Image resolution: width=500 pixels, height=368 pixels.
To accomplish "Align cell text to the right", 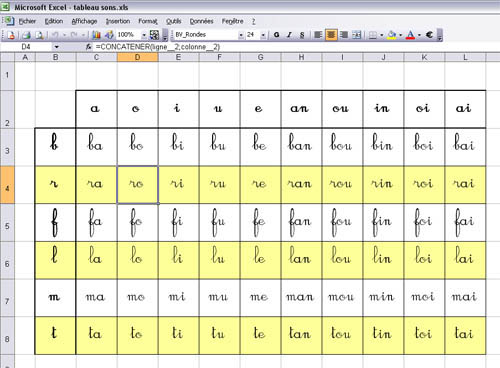I will coord(344,35).
